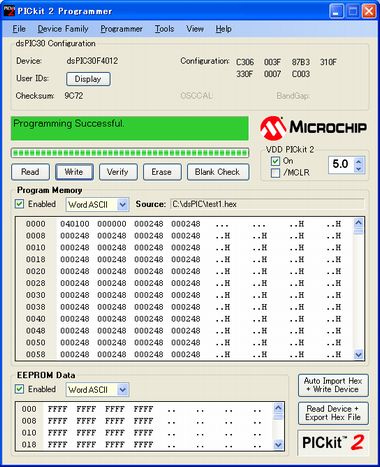
Task: Click EEPROM Data scroll down arrow
Action: [278, 445]
